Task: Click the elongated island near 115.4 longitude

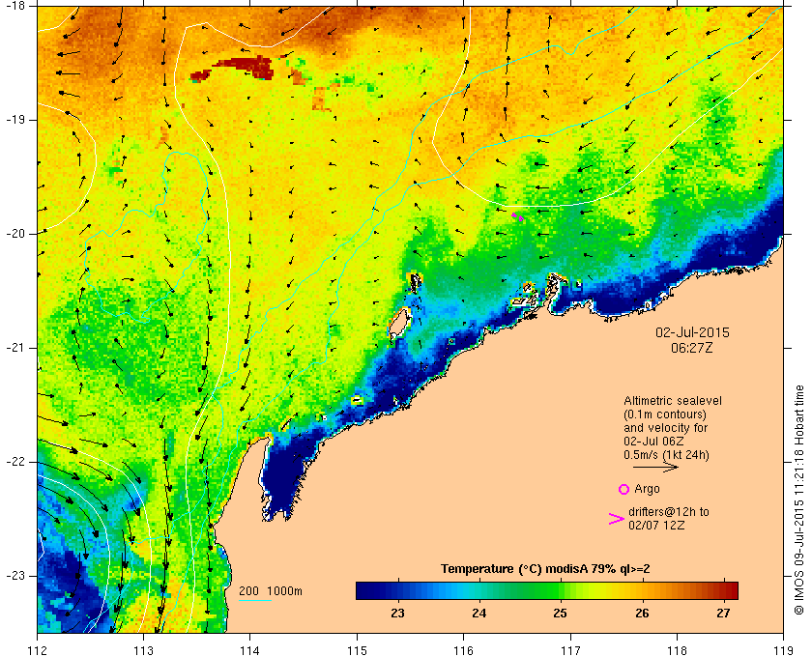Action: tap(398, 324)
